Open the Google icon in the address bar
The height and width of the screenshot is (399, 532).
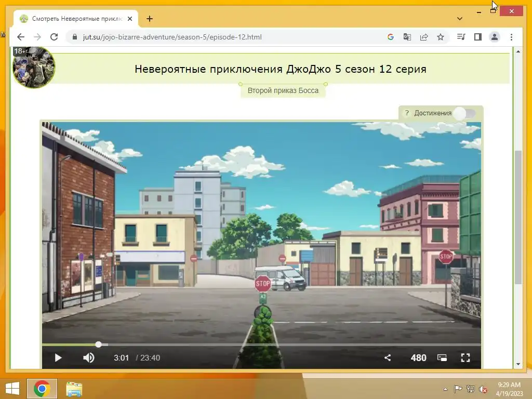[391, 37]
